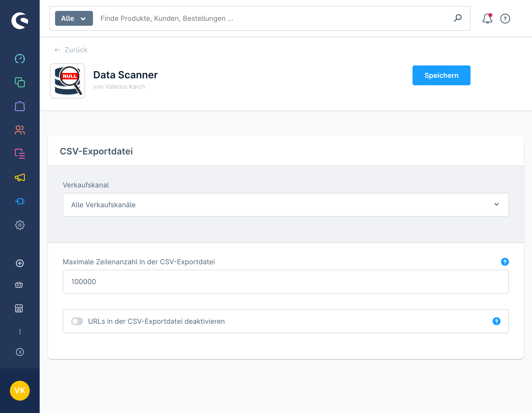
Task: Open the three-dot more menu in sidebar
Action: pos(20,332)
